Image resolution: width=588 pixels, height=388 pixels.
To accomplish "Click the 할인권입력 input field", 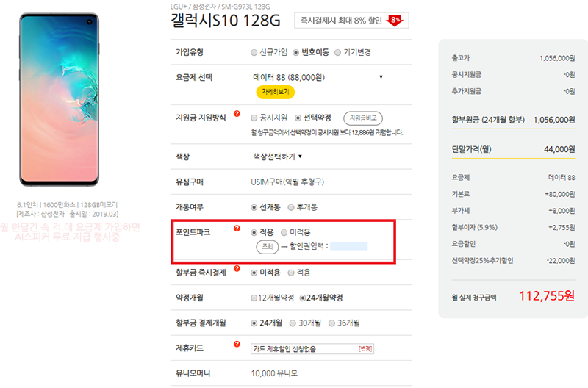I will pyautogui.click(x=348, y=247).
